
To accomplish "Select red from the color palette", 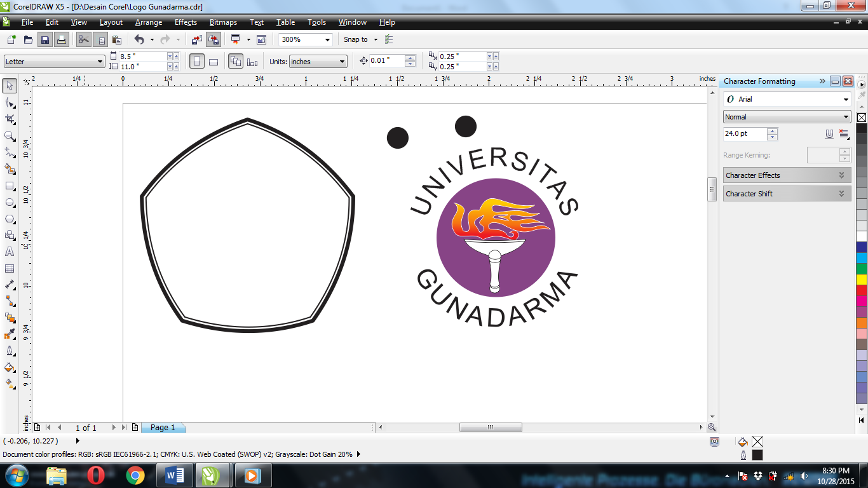I will pos(860,290).
